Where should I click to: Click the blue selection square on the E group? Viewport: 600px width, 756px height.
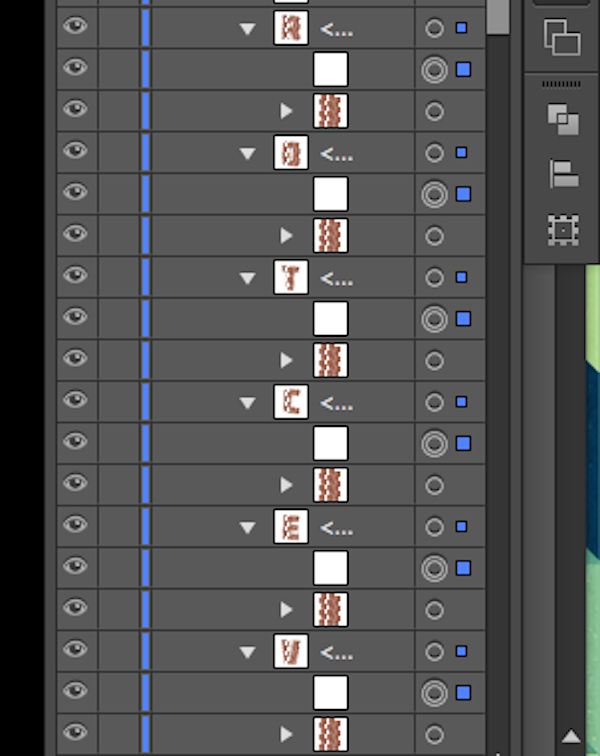461,526
